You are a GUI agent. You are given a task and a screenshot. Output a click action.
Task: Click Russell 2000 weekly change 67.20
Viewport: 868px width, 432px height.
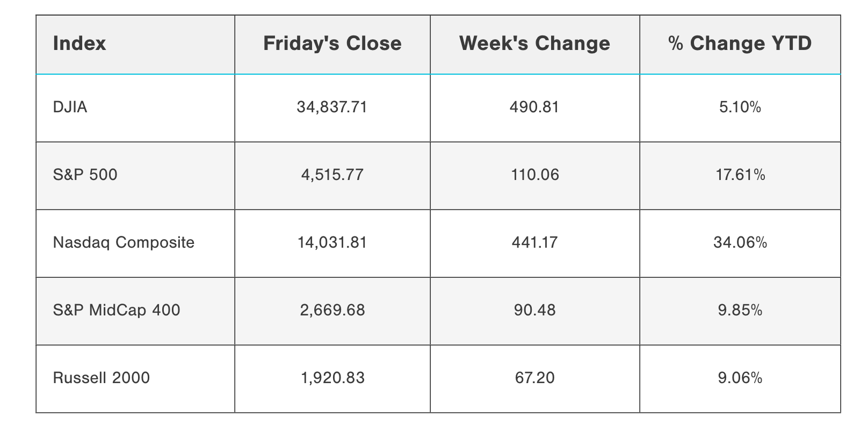534,378
